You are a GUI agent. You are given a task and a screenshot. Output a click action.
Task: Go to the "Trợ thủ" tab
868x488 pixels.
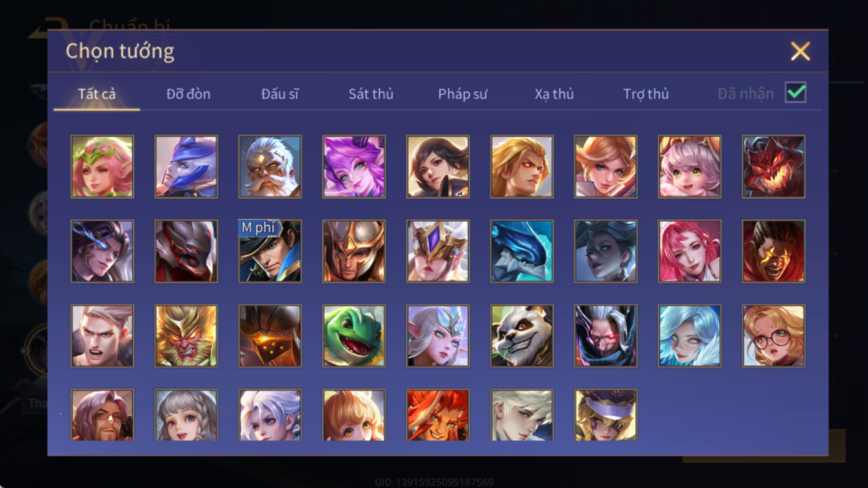[646, 94]
